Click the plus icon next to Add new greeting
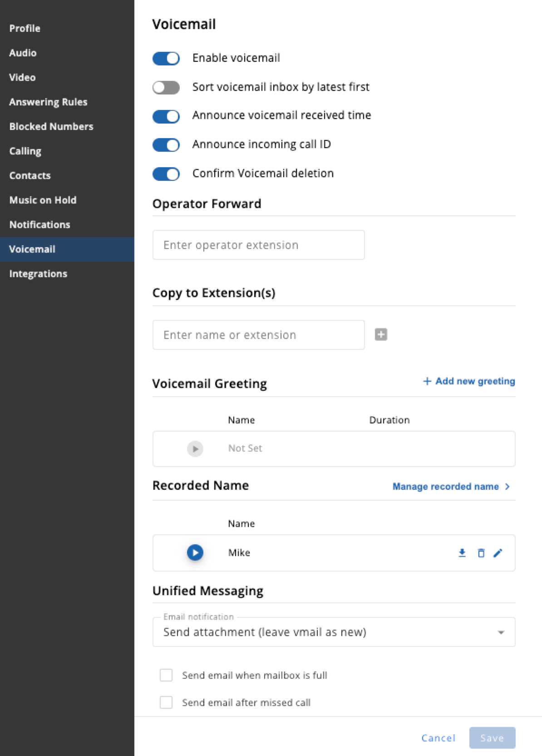The width and height of the screenshot is (542, 756). pyautogui.click(x=427, y=381)
